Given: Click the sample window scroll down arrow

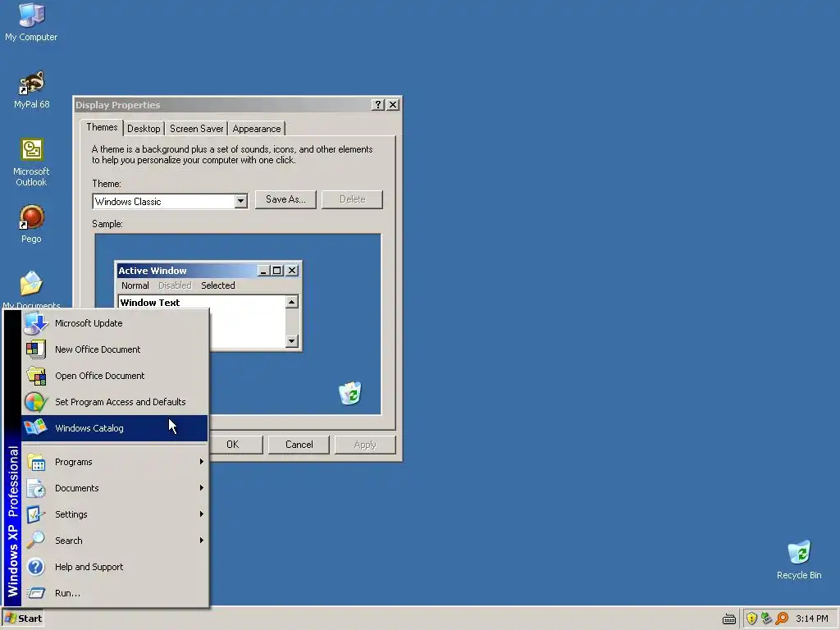Looking at the screenshot, I should [291, 340].
